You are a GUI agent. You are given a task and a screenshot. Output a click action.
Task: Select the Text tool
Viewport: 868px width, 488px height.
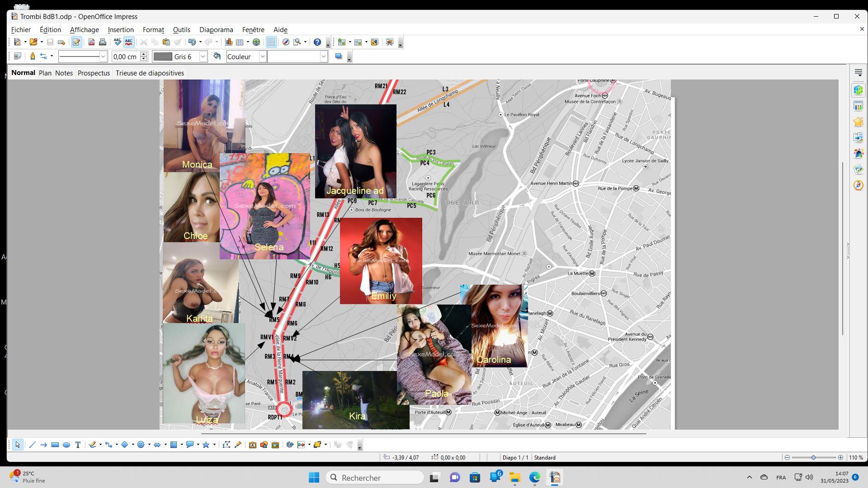coord(78,445)
